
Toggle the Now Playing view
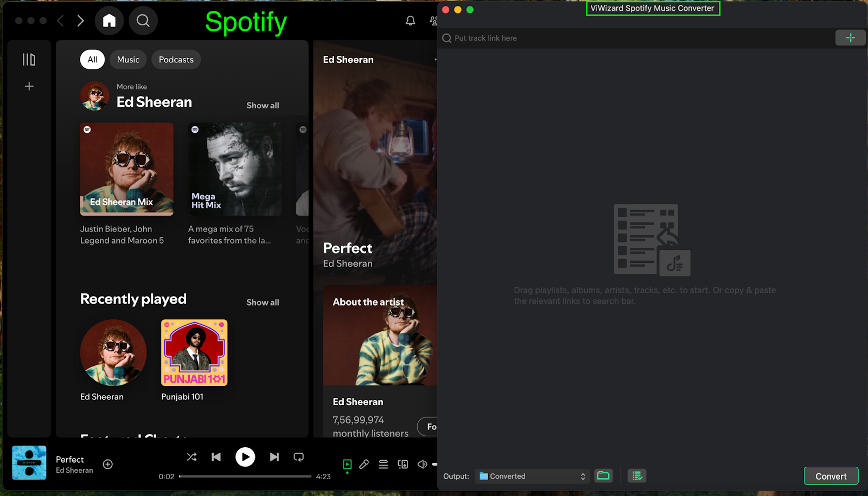click(347, 464)
